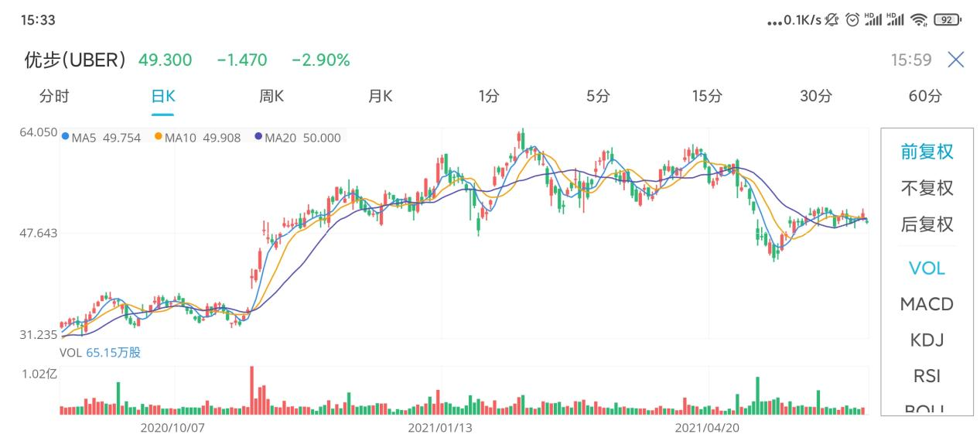Switch to the 分时 tab
Viewport: 980px width, 441px height.
click(x=54, y=96)
